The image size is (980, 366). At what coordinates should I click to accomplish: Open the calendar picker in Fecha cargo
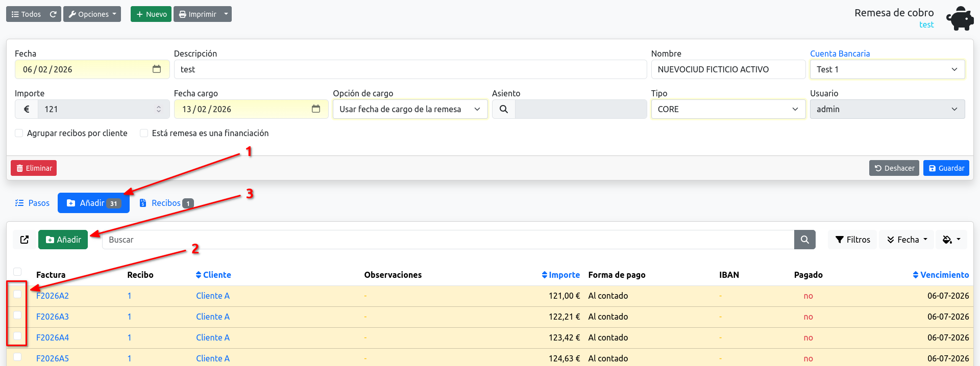[x=316, y=109]
